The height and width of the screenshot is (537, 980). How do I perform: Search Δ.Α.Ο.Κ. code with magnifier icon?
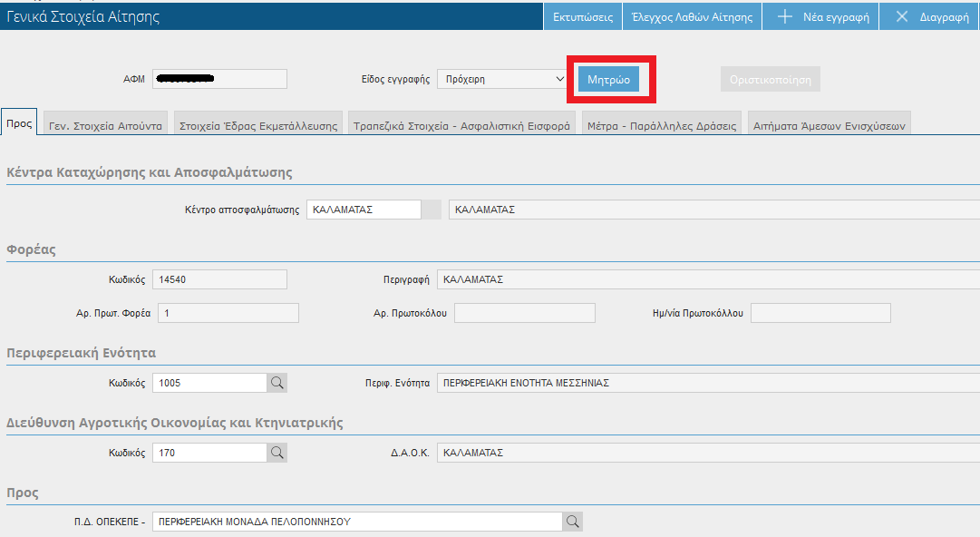277,453
